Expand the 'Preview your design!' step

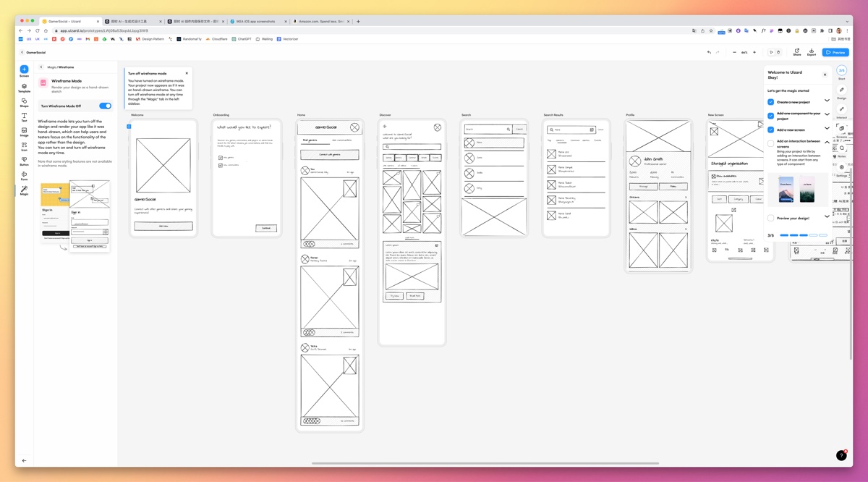click(827, 217)
